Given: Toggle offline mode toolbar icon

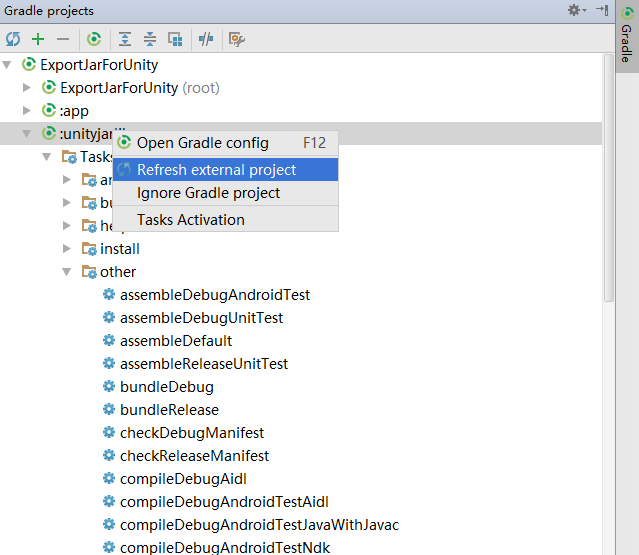Looking at the screenshot, I should tap(206, 39).
